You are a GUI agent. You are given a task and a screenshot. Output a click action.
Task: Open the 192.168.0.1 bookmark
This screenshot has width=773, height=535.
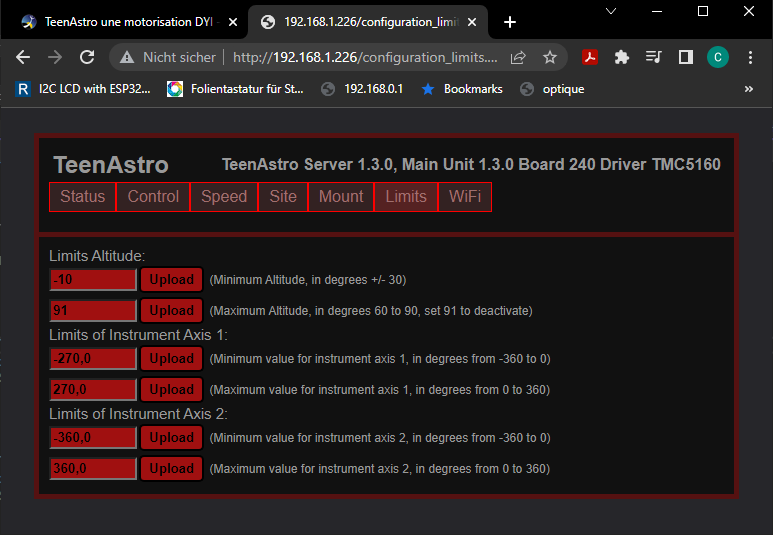362,89
